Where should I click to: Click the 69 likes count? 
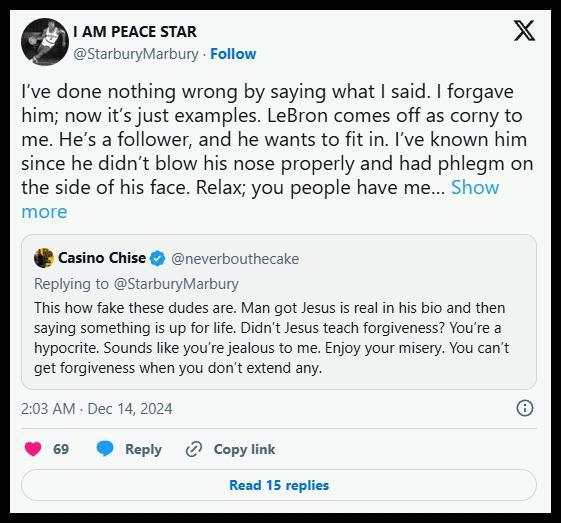pos(61,449)
